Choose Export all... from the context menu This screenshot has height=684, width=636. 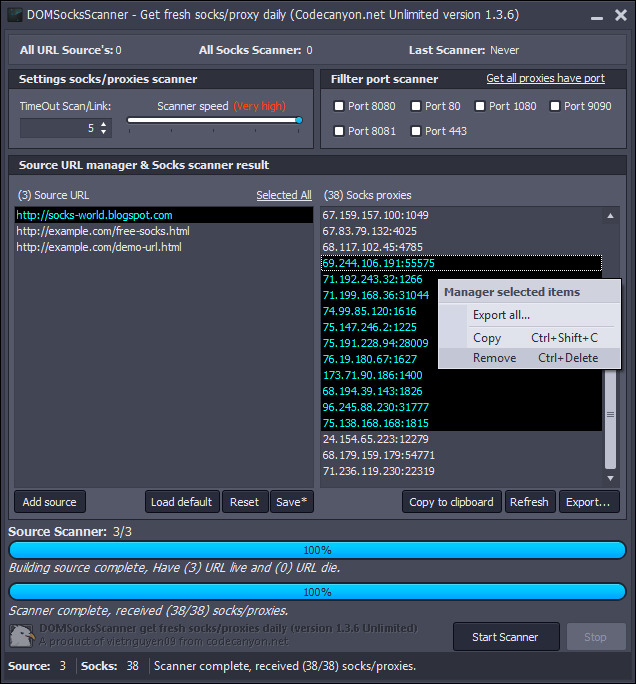(x=530, y=315)
